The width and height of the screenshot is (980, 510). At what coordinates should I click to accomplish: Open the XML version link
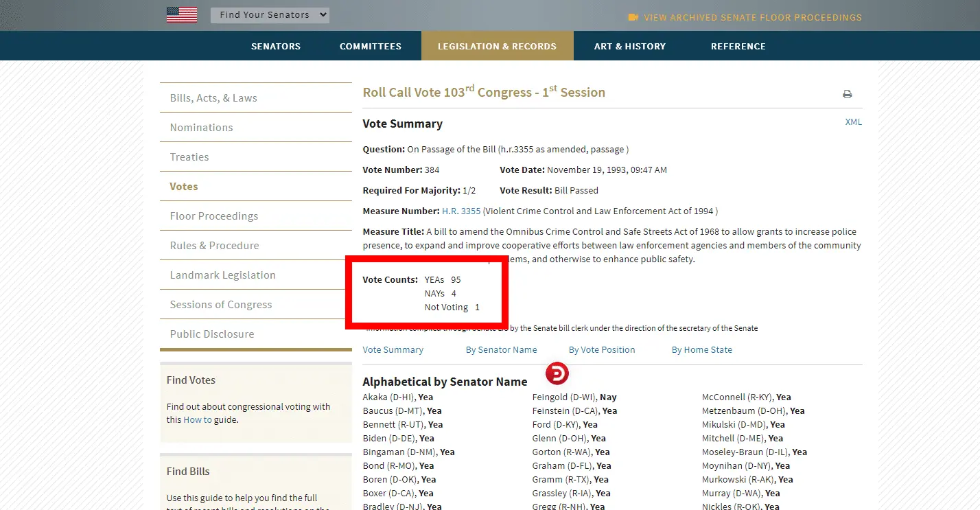[853, 122]
